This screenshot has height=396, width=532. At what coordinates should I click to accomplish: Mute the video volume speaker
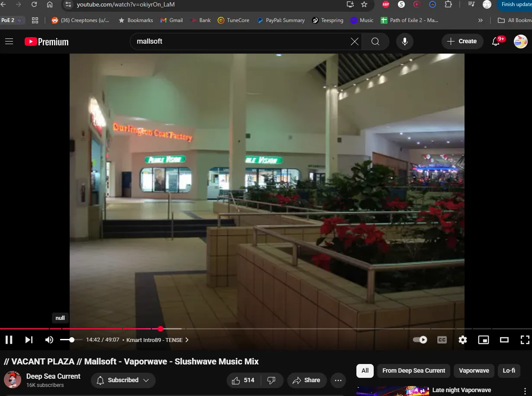point(49,340)
